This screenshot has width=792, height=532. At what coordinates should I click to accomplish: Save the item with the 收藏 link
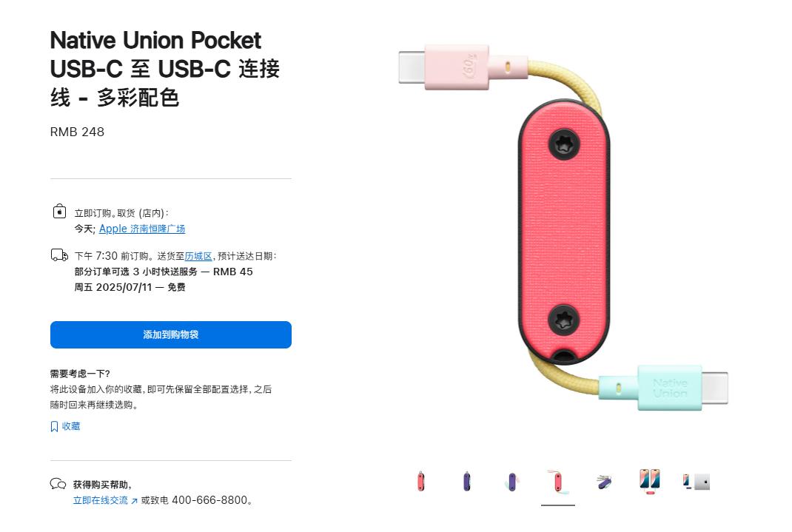pos(71,426)
